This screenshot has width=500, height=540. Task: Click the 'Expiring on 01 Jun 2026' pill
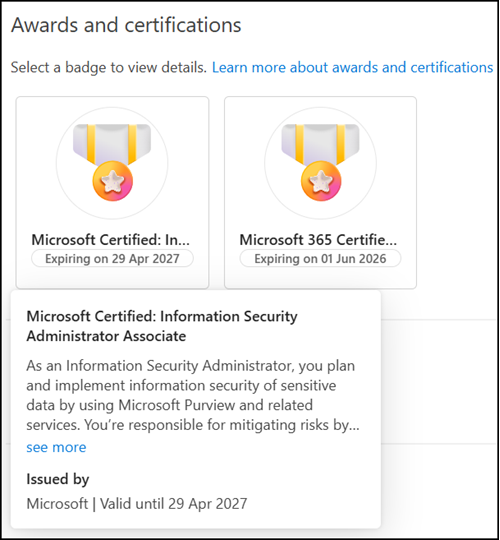pos(320,258)
